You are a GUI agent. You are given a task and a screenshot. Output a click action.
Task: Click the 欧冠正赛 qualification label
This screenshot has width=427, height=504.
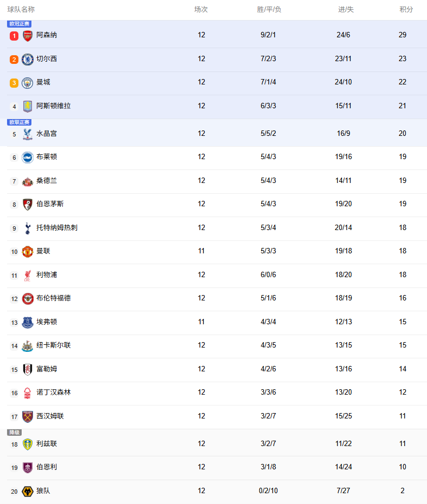[20, 24]
